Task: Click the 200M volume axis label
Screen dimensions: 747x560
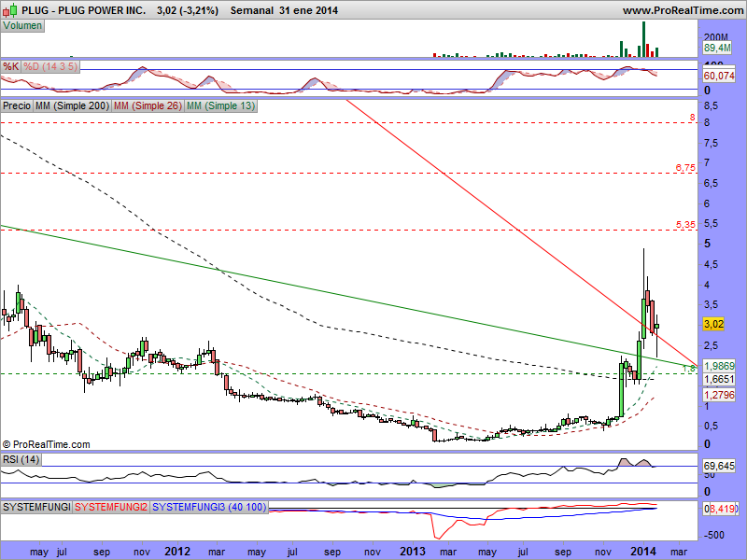Action: click(x=716, y=37)
